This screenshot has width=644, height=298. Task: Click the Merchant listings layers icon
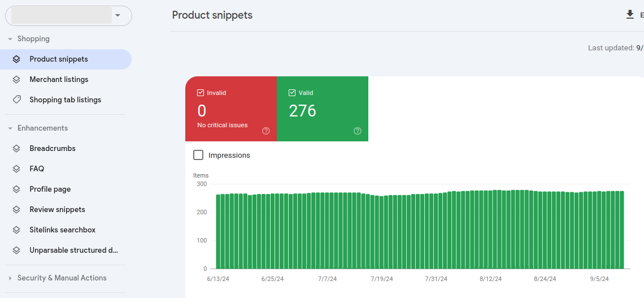[x=17, y=80]
